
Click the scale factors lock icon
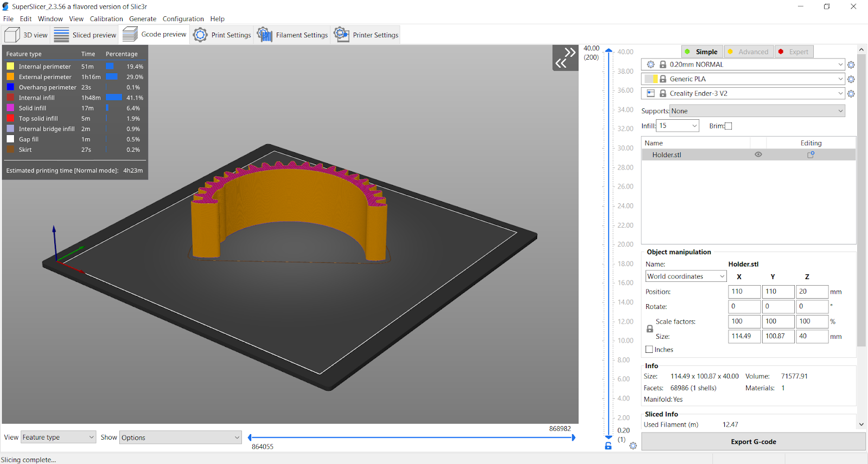tap(649, 329)
